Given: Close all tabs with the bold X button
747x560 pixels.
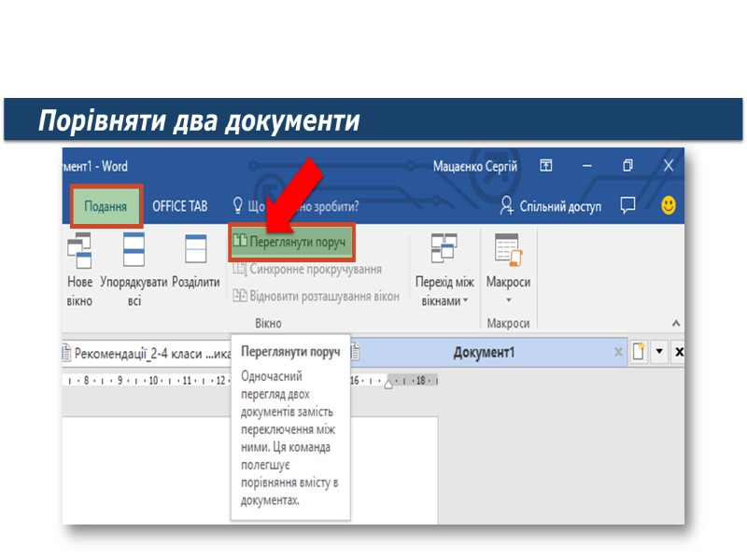Looking at the screenshot, I should (679, 352).
